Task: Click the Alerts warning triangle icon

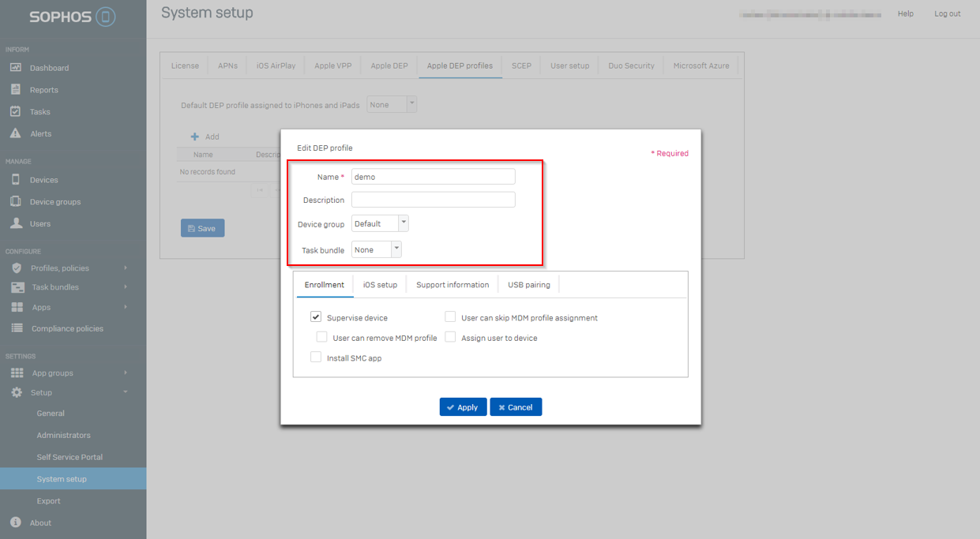Action: point(16,133)
